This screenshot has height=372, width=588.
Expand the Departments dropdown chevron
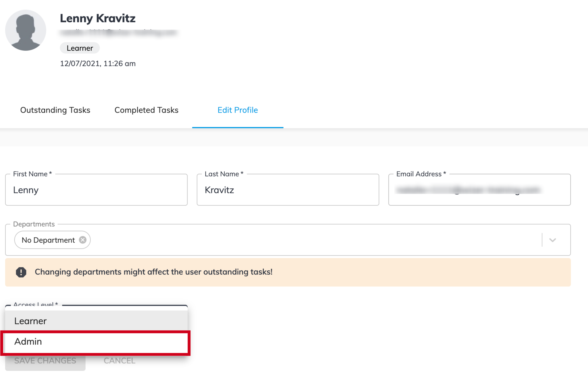(x=553, y=240)
